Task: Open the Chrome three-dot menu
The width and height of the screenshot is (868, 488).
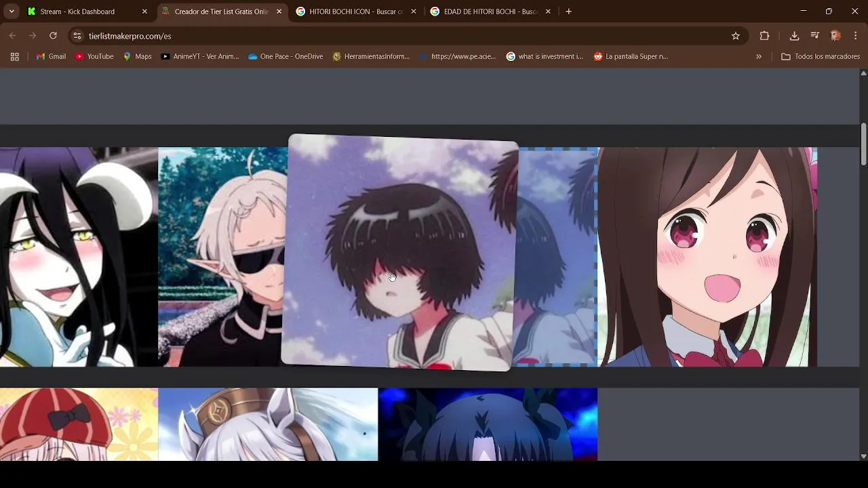Action: (856, 36)
